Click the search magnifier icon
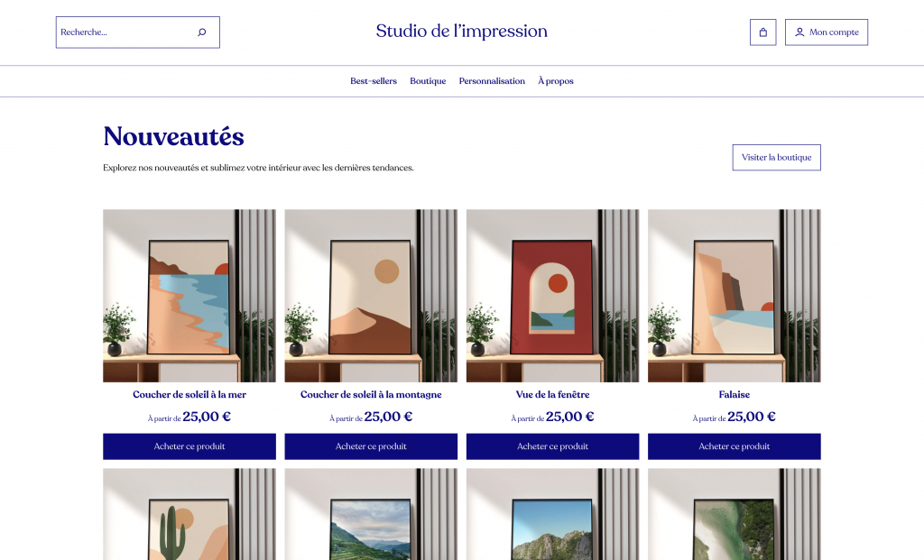924x560 pixels. click(201, 32)
